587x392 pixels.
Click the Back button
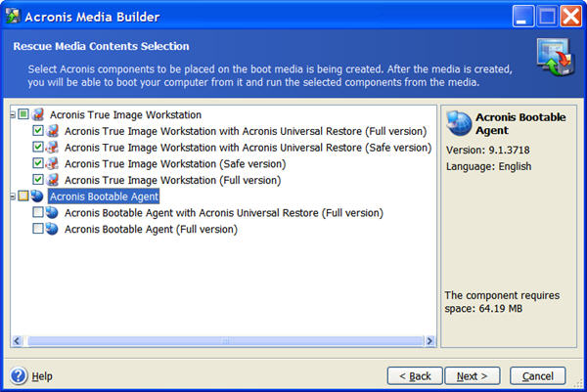(415, 375)
